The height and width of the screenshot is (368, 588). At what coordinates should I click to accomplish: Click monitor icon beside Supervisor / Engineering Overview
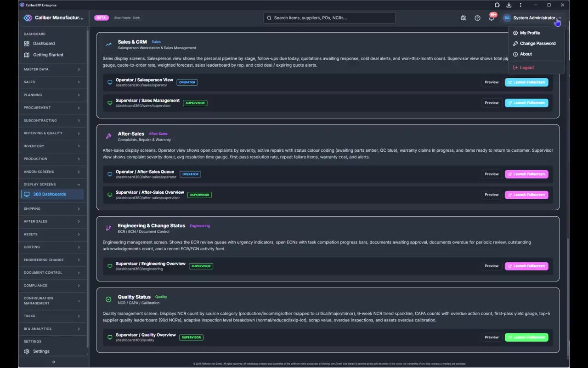click(x=110, y=266)
